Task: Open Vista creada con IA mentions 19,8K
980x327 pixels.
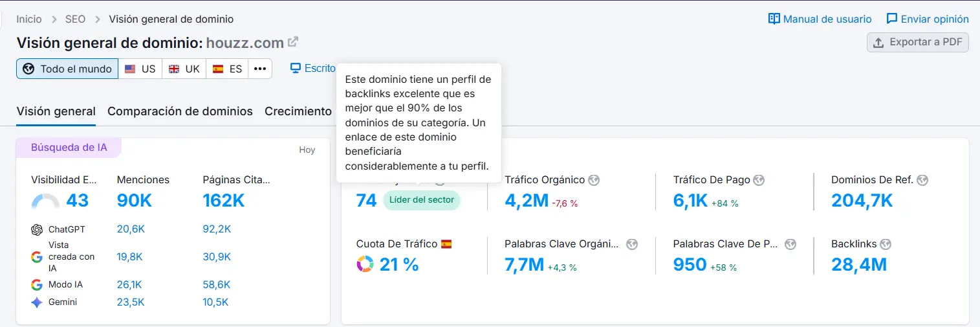Action: click(x=130, y=257)
